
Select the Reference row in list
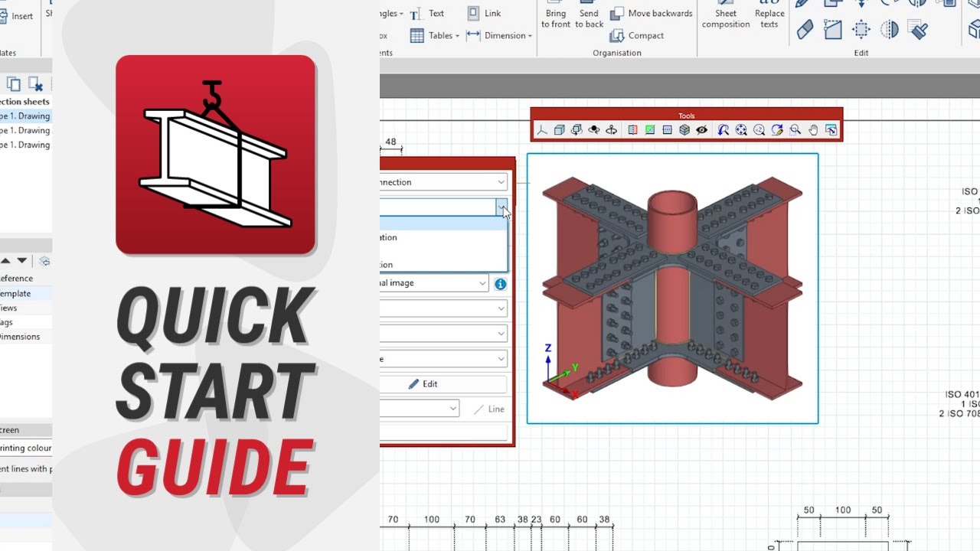tap(26, 279)
